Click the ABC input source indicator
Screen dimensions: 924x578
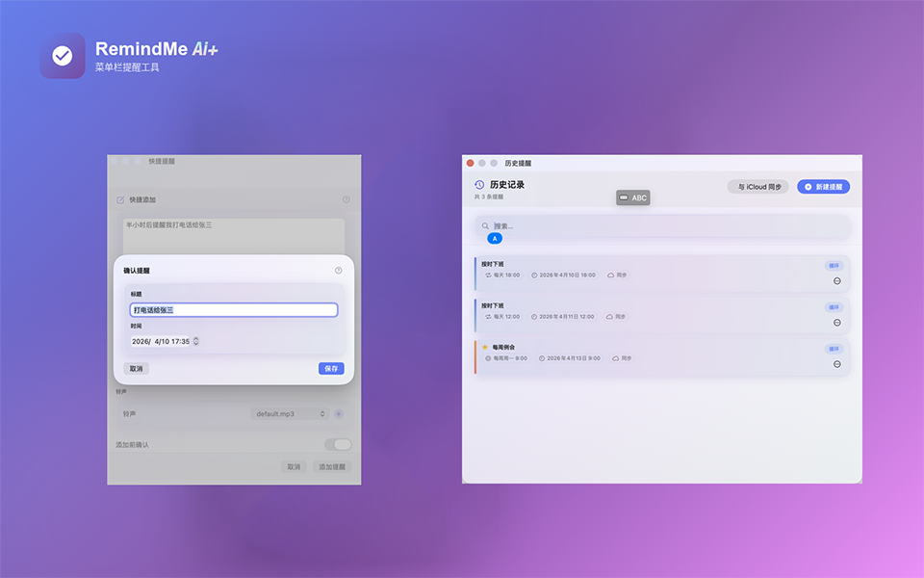(x=633, y=197)
